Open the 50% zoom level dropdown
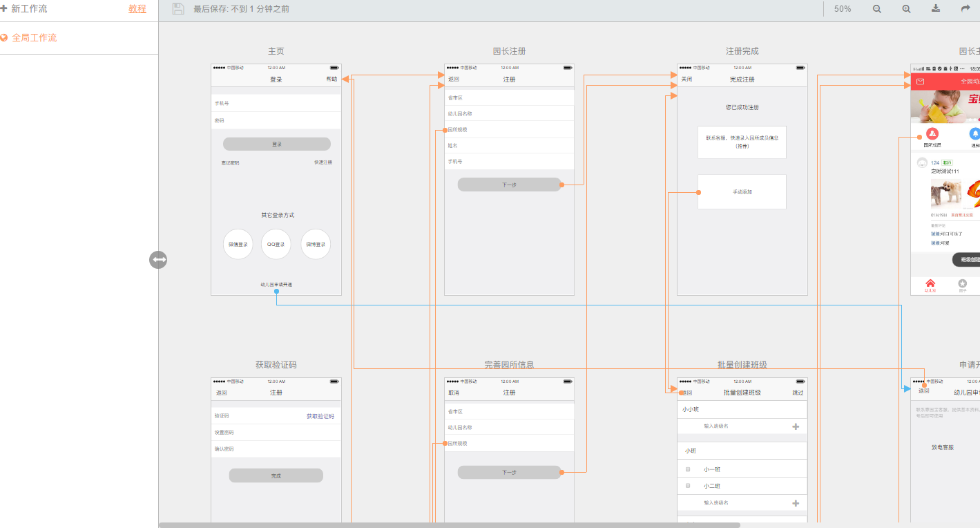Viewport: 980px width, 528px height. point(843,9)
